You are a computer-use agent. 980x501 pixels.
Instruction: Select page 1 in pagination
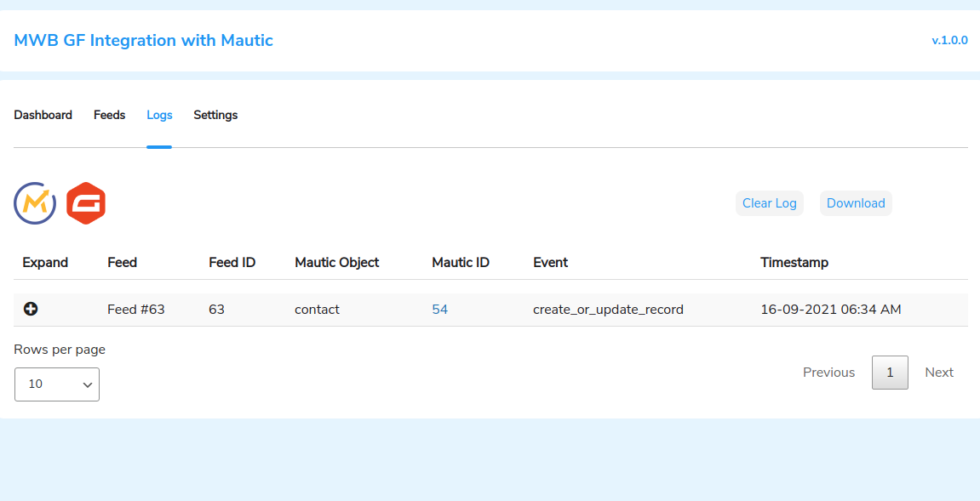(x=890, y=373)
